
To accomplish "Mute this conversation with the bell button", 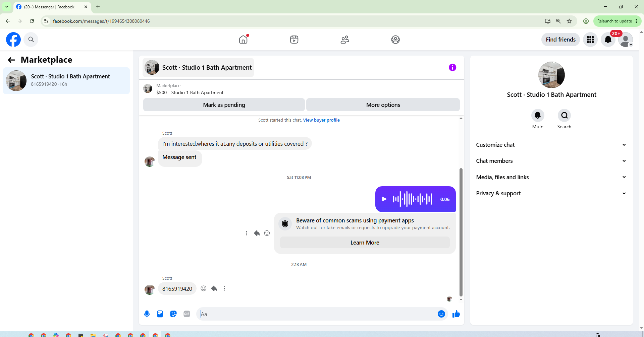I will pyautogui.click(x=538, y=116).
